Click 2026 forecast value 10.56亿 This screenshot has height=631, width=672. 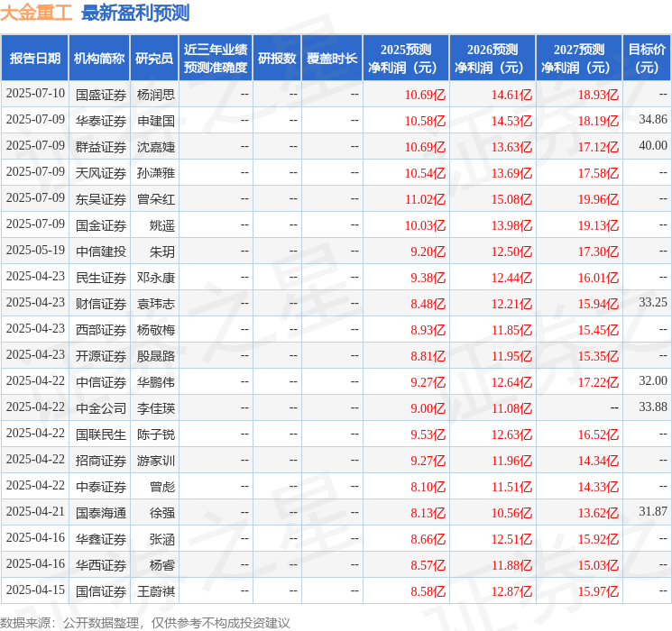(511, 513)
